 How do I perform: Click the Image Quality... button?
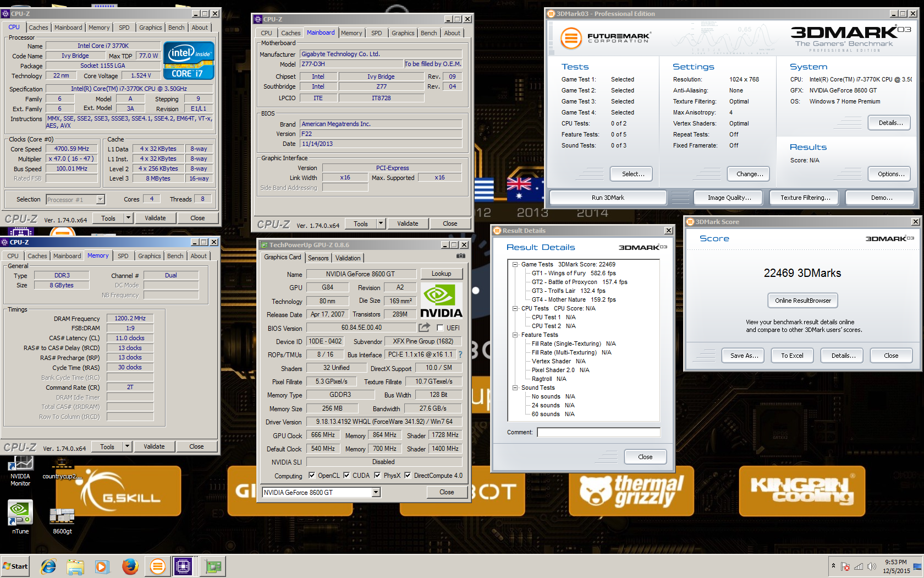(x=729, y=198)
